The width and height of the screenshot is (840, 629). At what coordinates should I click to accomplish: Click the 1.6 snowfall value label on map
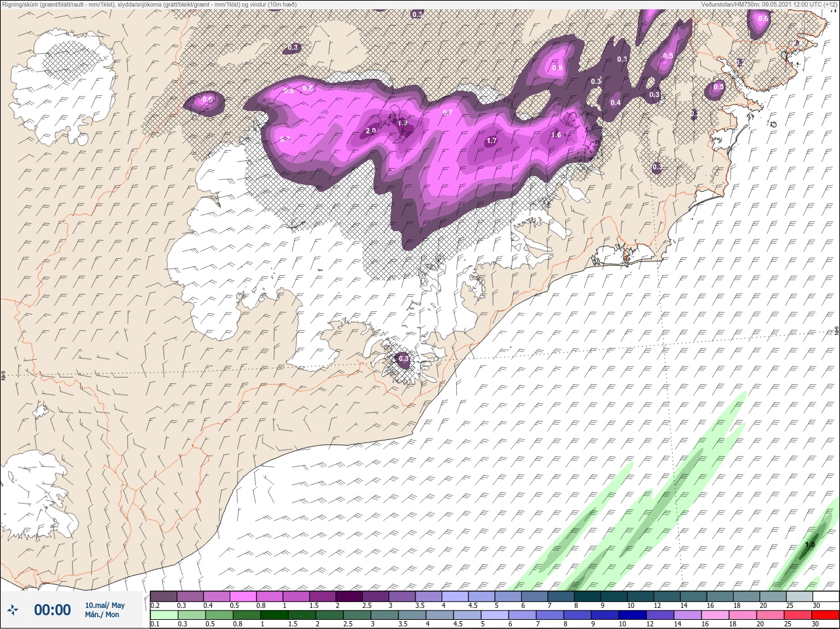click(556, 135)
